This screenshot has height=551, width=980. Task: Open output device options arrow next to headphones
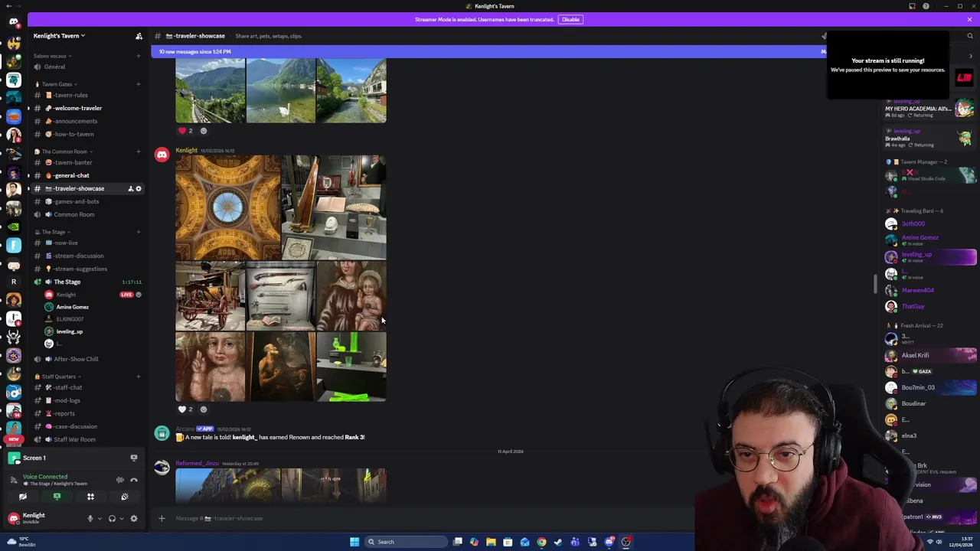point(121,519)
